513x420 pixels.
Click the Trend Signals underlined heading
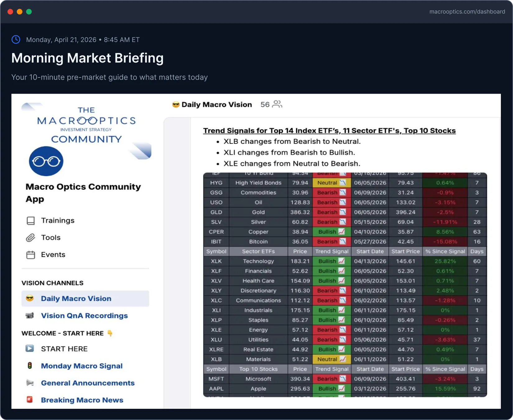tap(329, 131)
